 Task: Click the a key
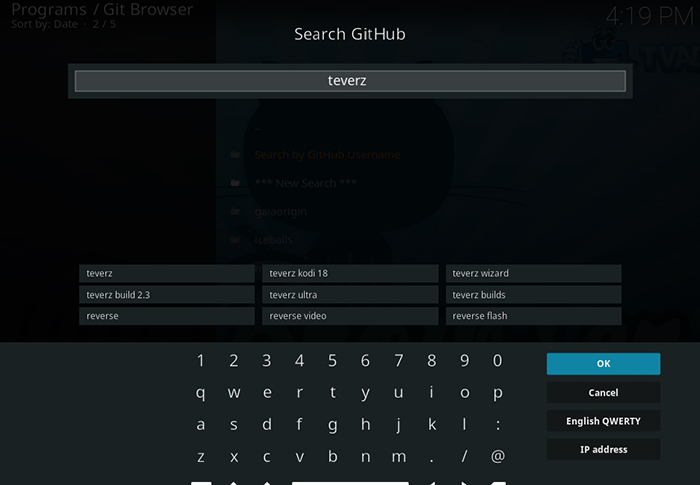coord(201,424)
